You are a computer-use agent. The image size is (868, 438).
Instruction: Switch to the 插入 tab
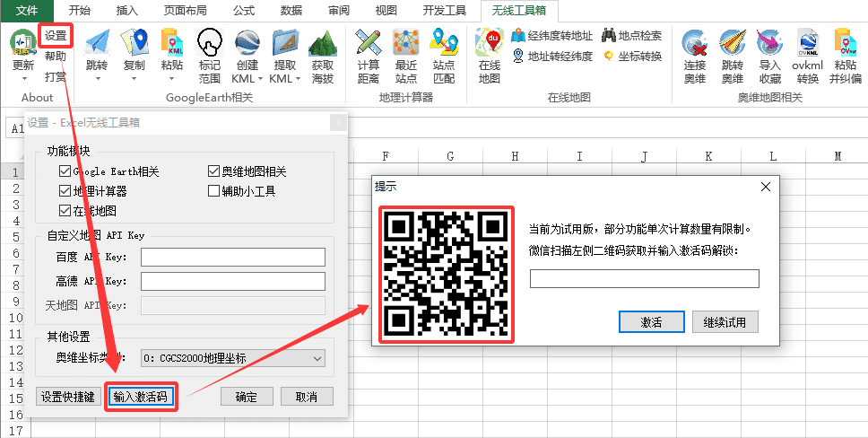(127, 11)
